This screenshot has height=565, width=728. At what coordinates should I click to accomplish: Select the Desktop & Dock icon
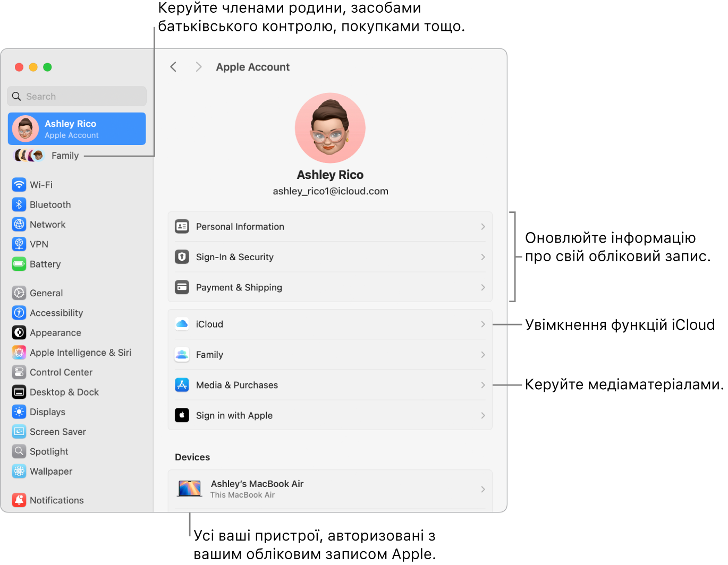pyautogui.click(x=19, y=392)
